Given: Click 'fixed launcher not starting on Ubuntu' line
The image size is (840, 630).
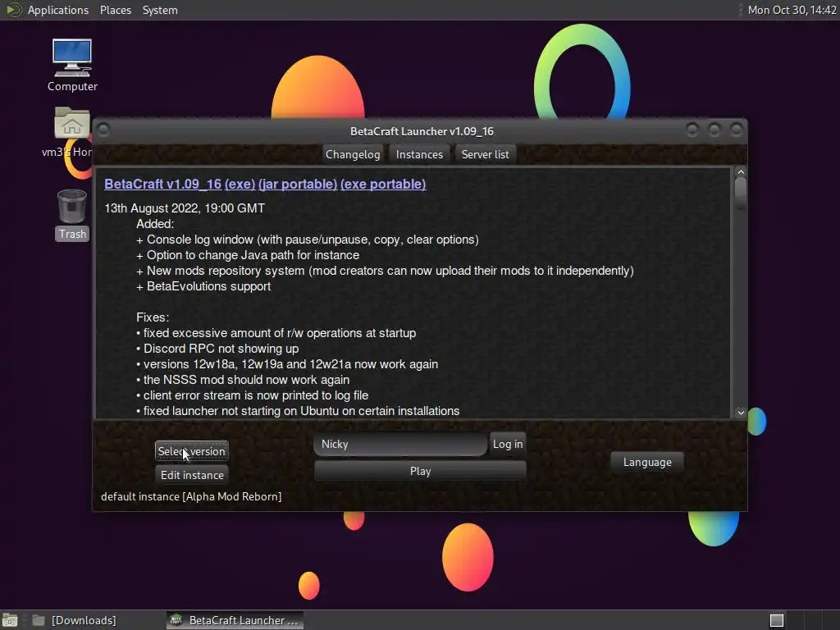Looking at the screenshot, I should tap(298, 411).
